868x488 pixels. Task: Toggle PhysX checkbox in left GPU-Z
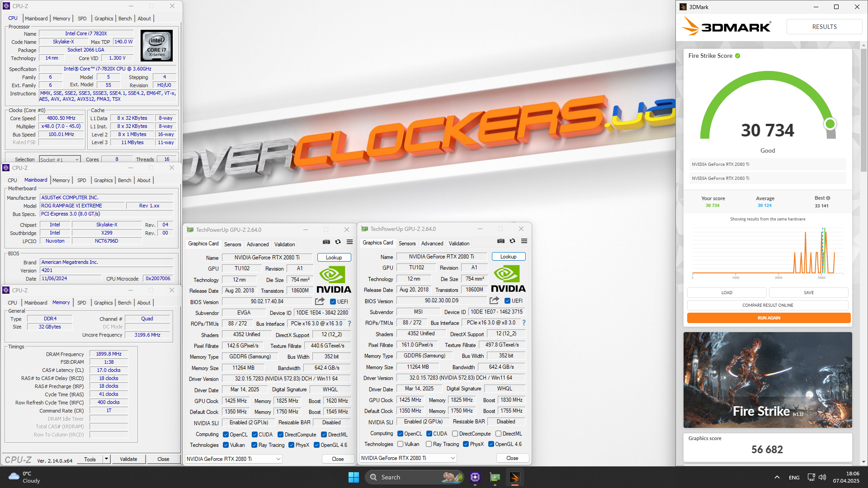291,445
